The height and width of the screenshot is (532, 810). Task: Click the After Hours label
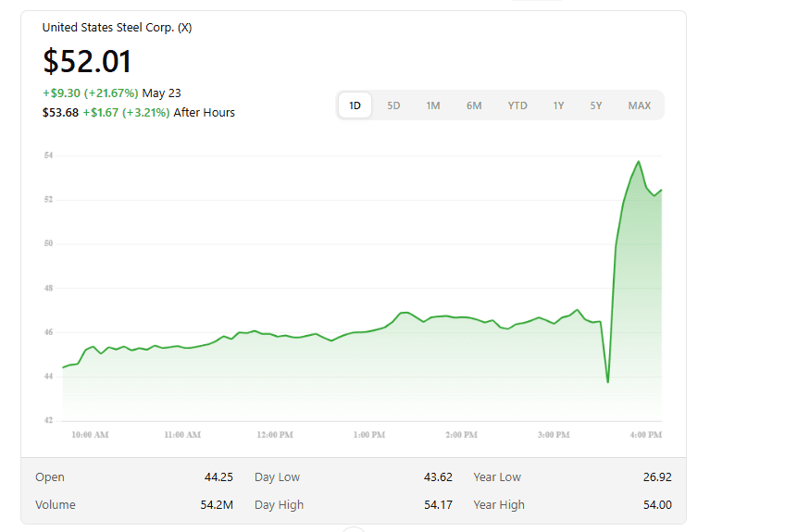point(204,112)
